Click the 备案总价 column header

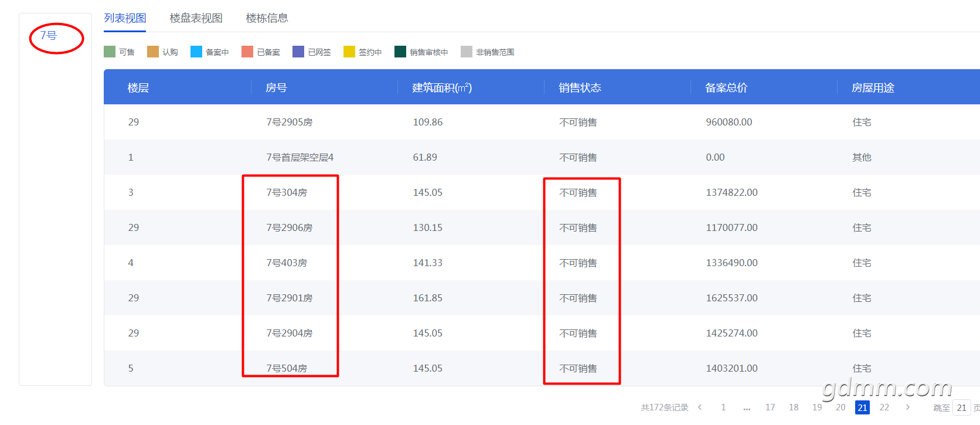point(726,88)
